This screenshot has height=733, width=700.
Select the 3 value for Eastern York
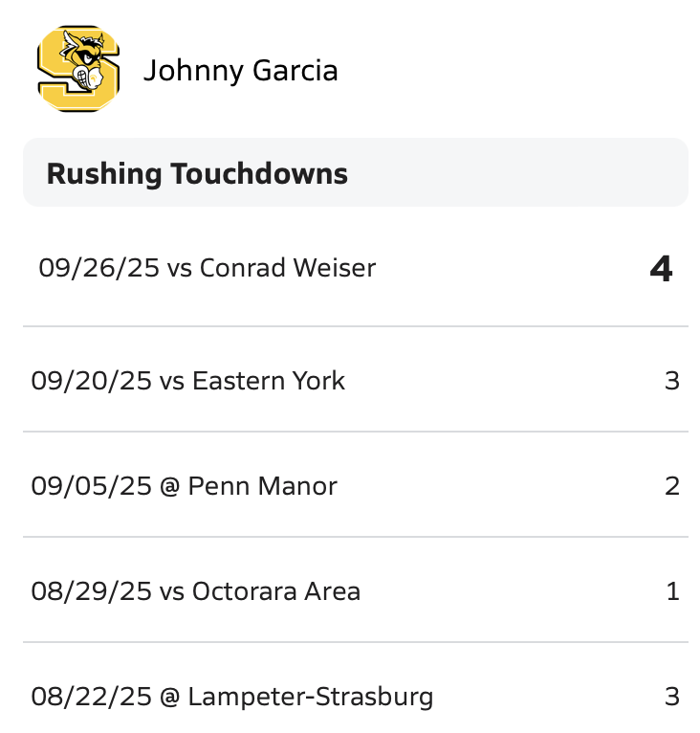671,381
